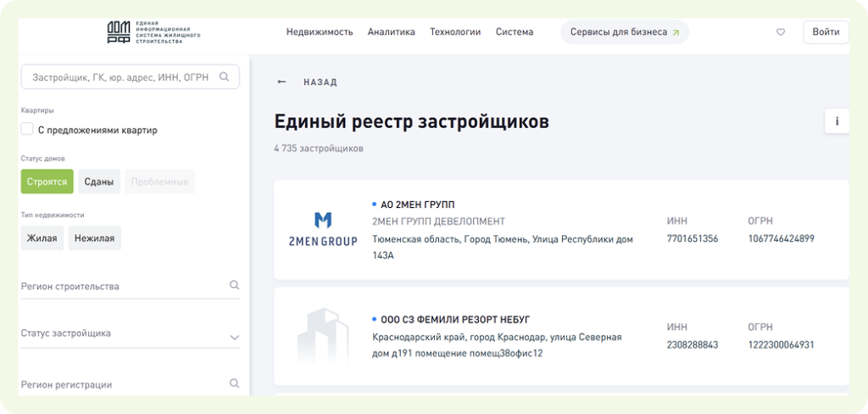The width and height of the screenshot is (868, 414).
Task: Click the search icon in Регион строительства
Action: click(234, 285)
